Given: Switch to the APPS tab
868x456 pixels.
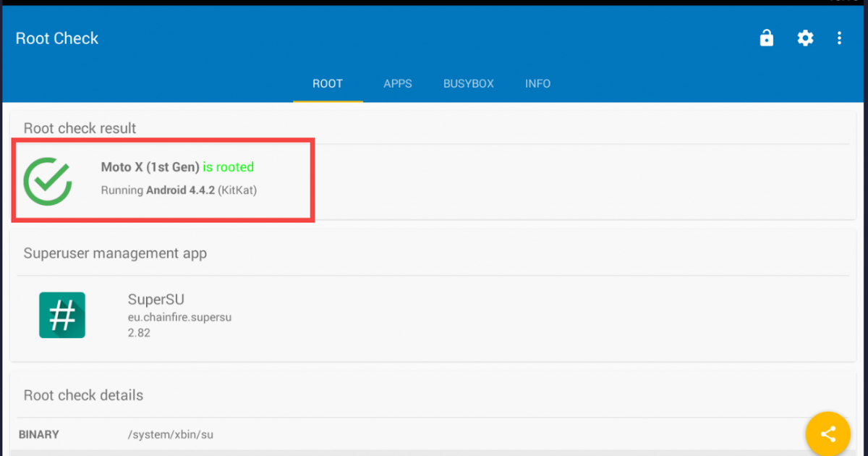Looking at the screenshot, I should [398, 84].
